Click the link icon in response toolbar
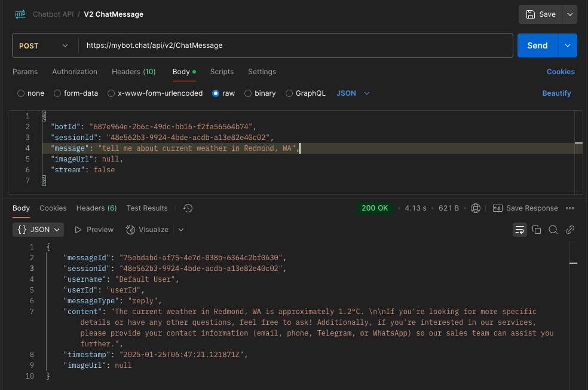Screen dimensions: 588x390 [x=570, y=230]
